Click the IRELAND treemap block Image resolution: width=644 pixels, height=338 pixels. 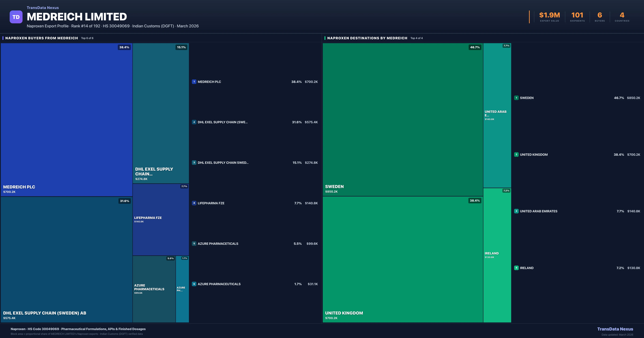click(x=497, y=255)
